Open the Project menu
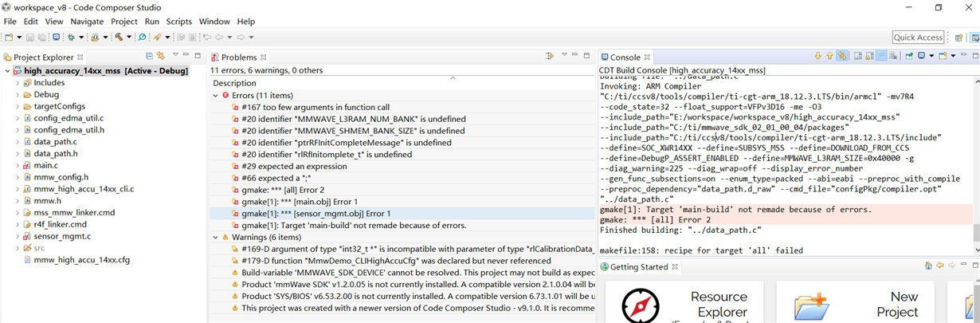 124,22
